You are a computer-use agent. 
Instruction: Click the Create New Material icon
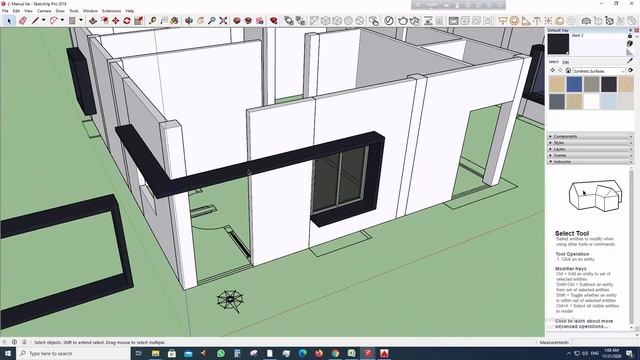(630, 43)
